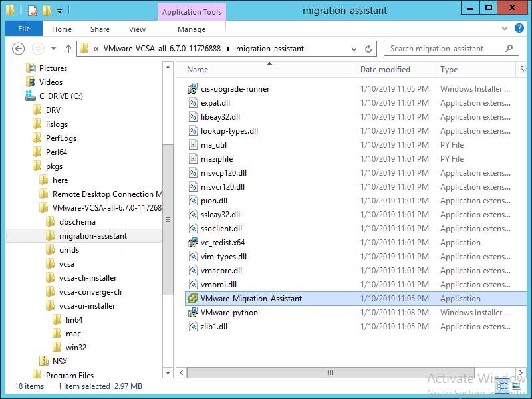Click file list horizontal scroll right arrow
The height and width of the screenshot is (399, 532).
click(521, 372)
